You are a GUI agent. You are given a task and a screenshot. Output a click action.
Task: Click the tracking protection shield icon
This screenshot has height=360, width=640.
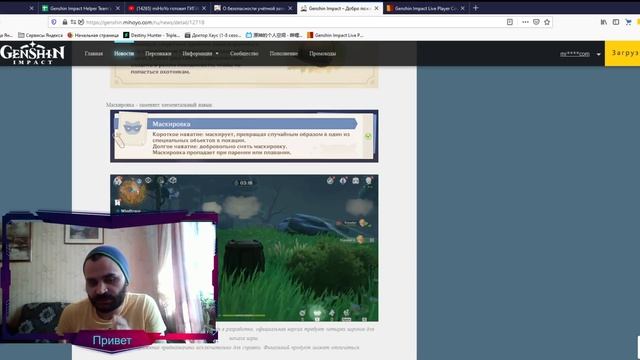coord(54,22)
